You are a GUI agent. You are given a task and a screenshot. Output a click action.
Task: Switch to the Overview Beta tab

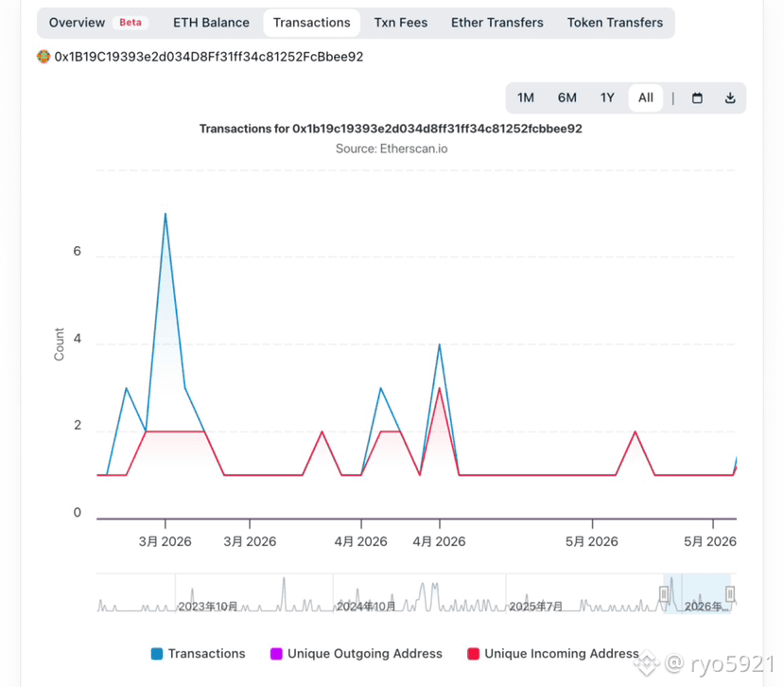[x=98, y=23]
